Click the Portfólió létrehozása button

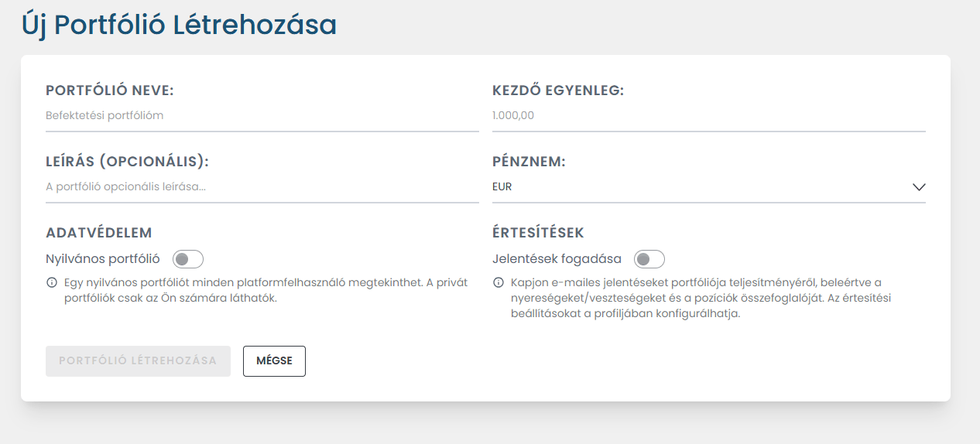138,361
